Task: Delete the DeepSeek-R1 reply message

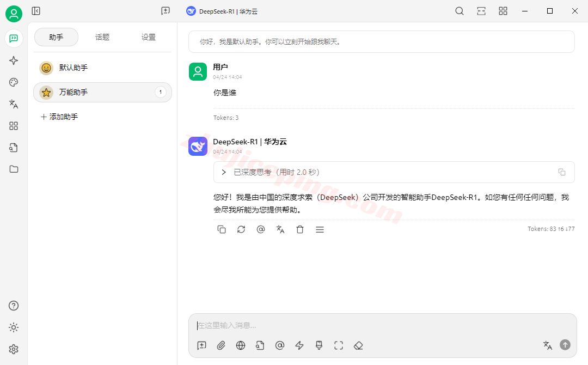Action: (x=300, y=229)
